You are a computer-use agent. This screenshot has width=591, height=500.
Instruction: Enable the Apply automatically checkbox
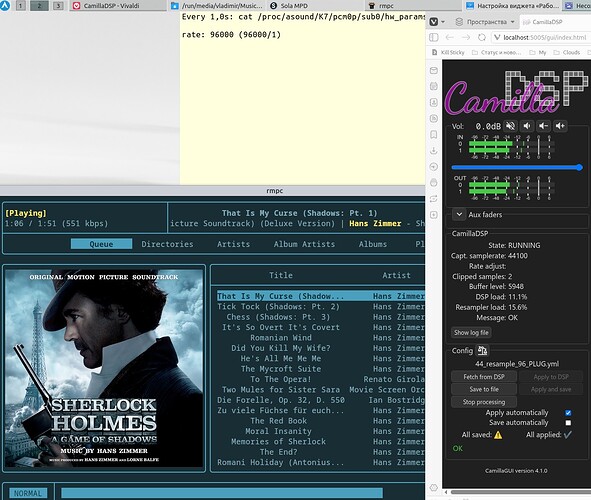568,413
